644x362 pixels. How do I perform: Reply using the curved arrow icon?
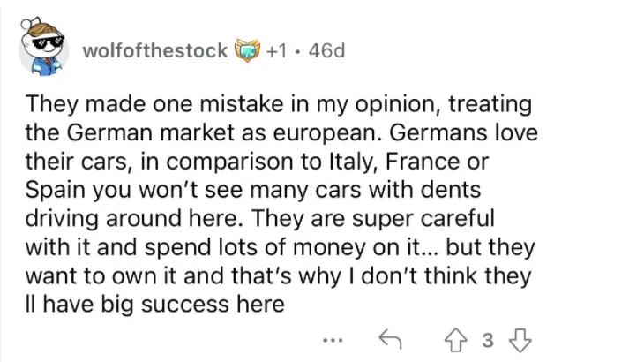tap(390, 339)
